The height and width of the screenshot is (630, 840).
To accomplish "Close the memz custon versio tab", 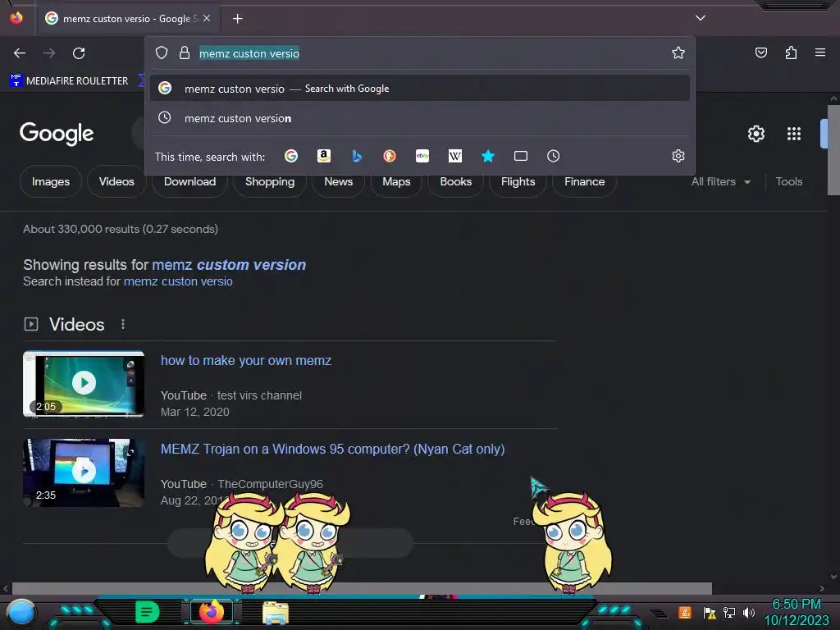I will click(x=207, y=18).
